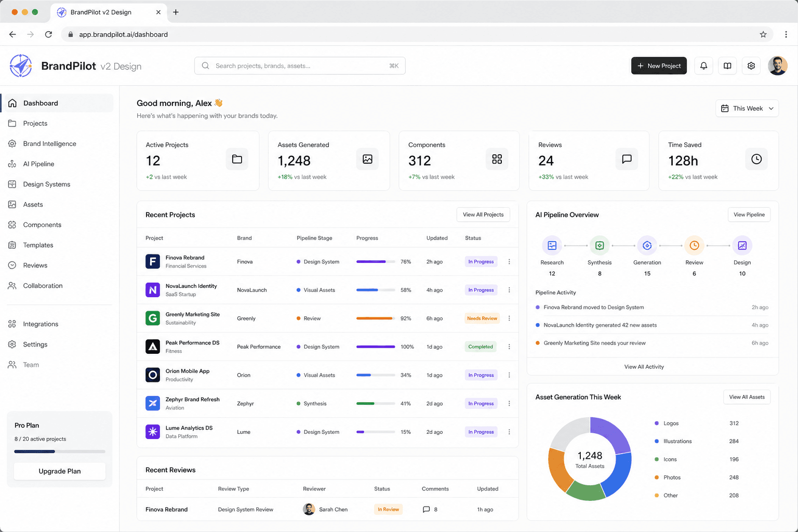The height and width of the screenshot is (532, 798).
Task: Open the This Week date range dropdown
Action: click(x=747, y=109)
